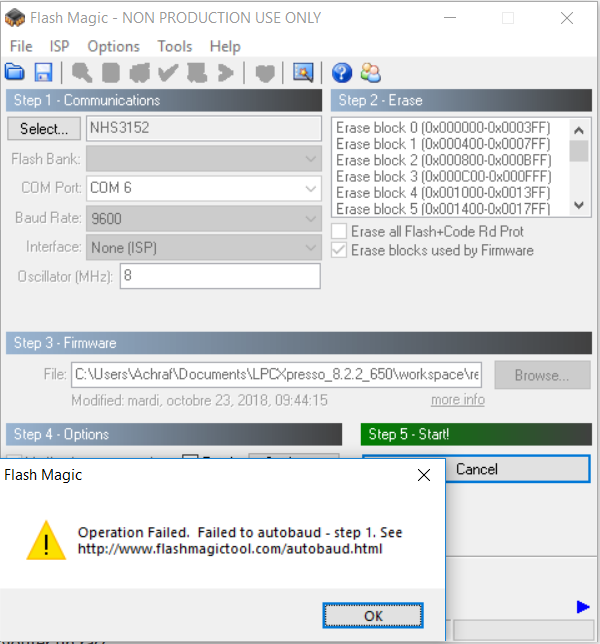
Task: Click the firmware File path field
Action: pos(276,375)
